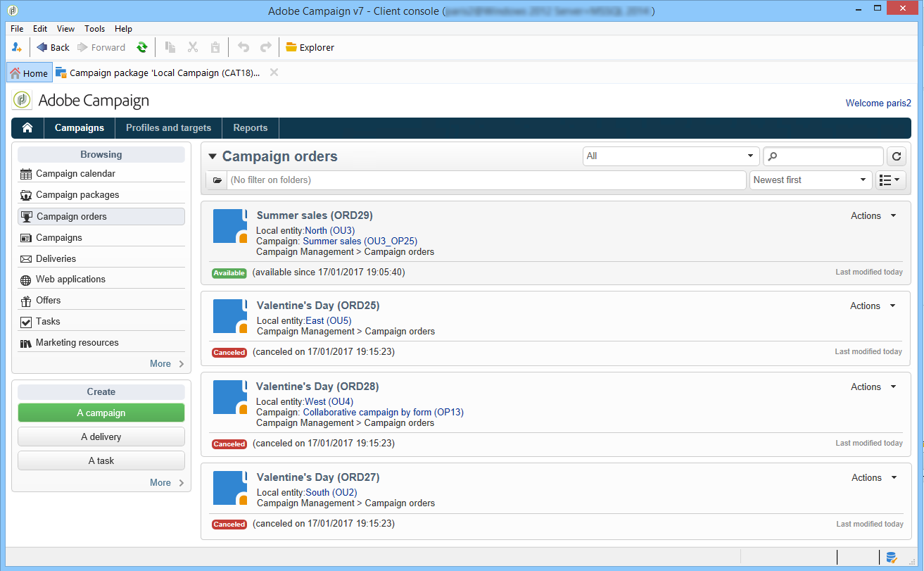This screenshot has height=571, width=924.
Task: Click the Forward toolbar button
Action: (x=101, y=47)
